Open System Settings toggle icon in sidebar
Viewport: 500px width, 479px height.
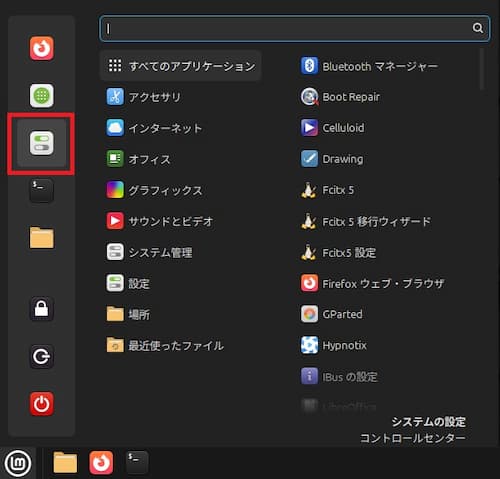[x=41, y=143]
